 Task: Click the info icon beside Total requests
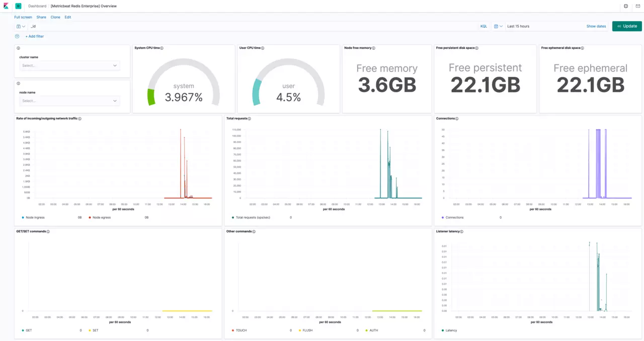[x=250, y=119]
